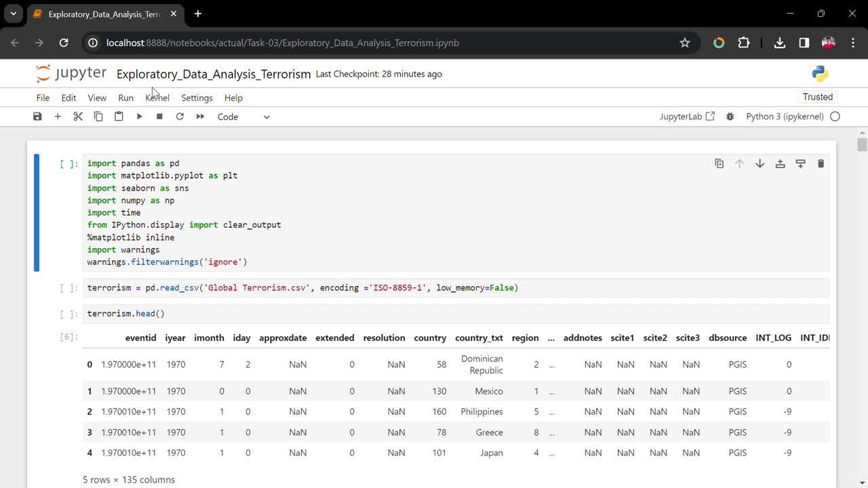Image resolution: width=868 pixels, height=488 pixels.
Task: Click the Jupyter logo
Action: [71, 73]
